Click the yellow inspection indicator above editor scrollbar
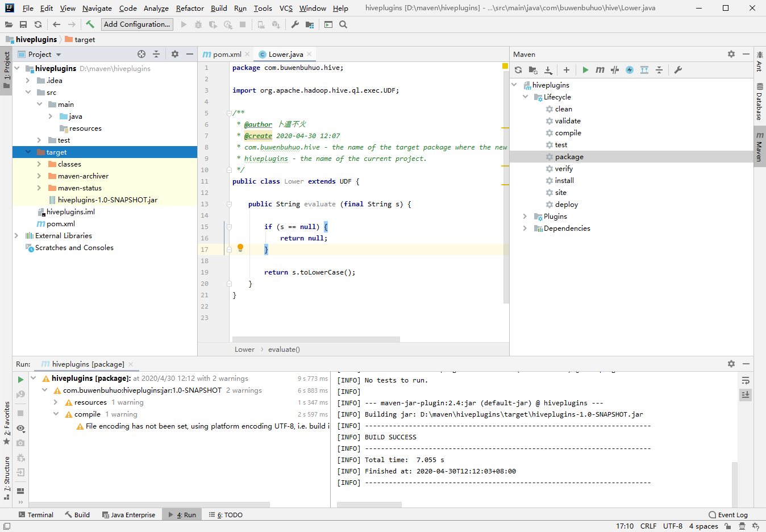The image size is (766, 532). pos(505,66)
